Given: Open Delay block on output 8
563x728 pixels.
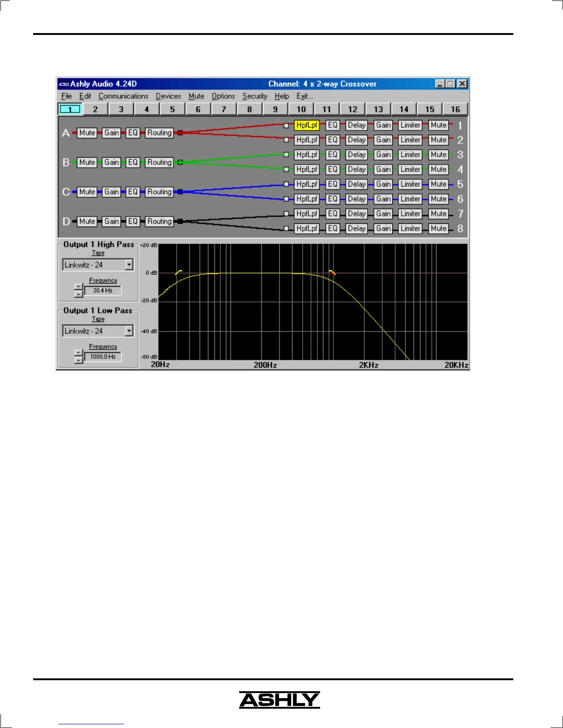Looking at the screenshot, I should [356, 228].
